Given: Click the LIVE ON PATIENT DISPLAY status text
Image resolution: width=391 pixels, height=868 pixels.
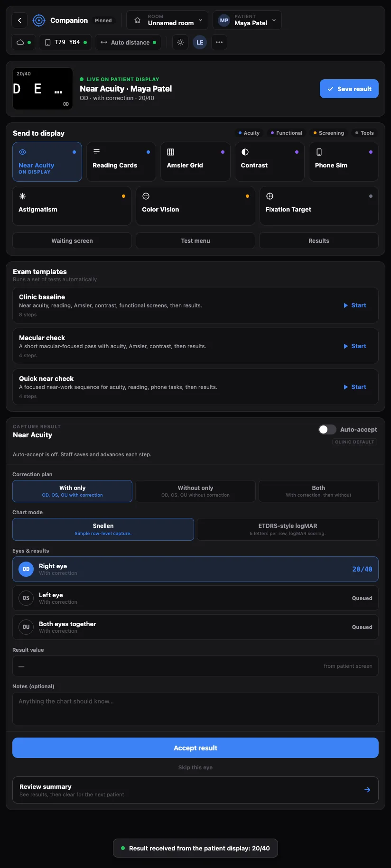Looking at the screenshot, I should pyautogui.click(x=123, y=79).
